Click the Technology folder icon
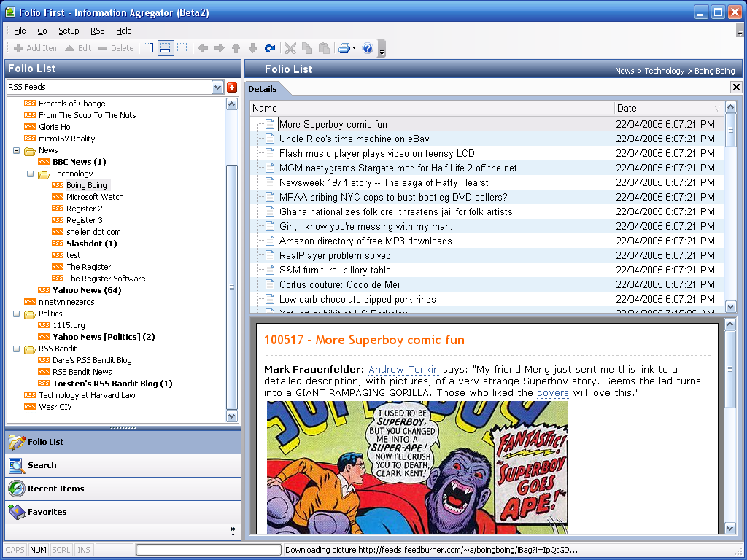The height and width of the screenshot is (560, 747). [44, 174]
